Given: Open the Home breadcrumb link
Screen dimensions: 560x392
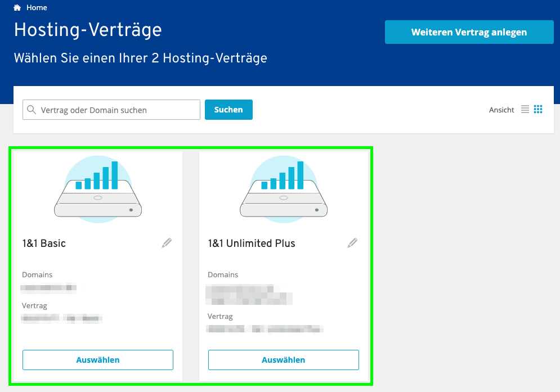Looking at the screenshot, I should (37, 7).
